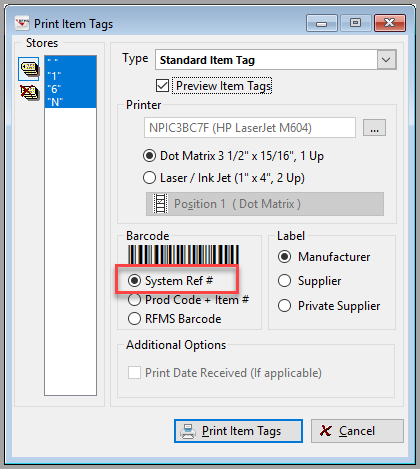Click the app icon in title bar
The width and height of the screenshot is (420, 469).
pyautogui.click(x=22, y=24)
